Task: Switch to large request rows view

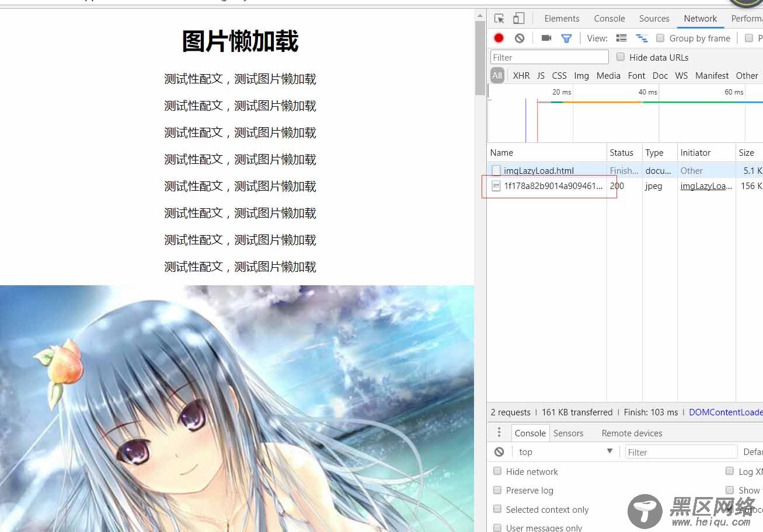Action: (622, 38)
